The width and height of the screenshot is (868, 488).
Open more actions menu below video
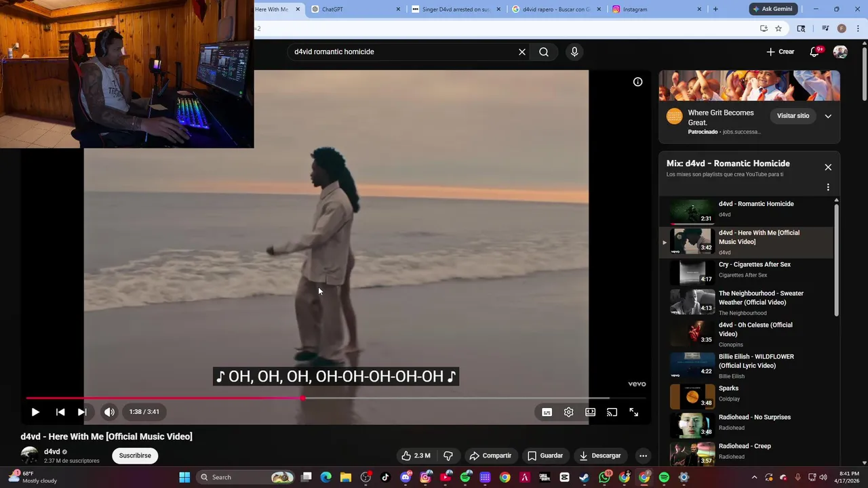(643, 455)
